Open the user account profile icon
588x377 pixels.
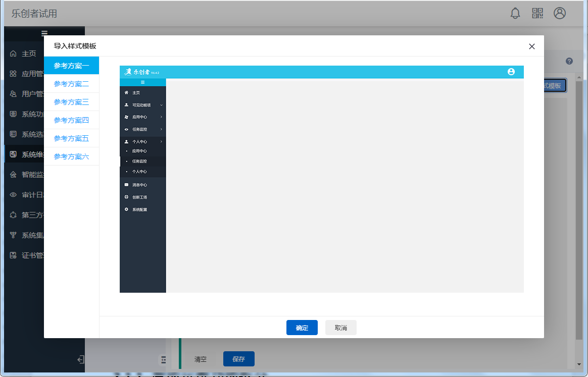(x=560, y=13)
